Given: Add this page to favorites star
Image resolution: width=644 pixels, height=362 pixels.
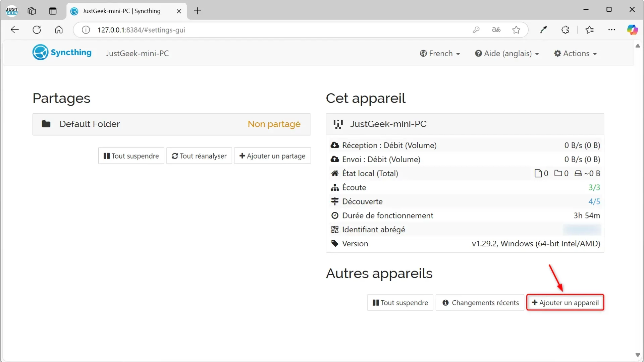Looking at the screenshot, I should click(516, 30).
